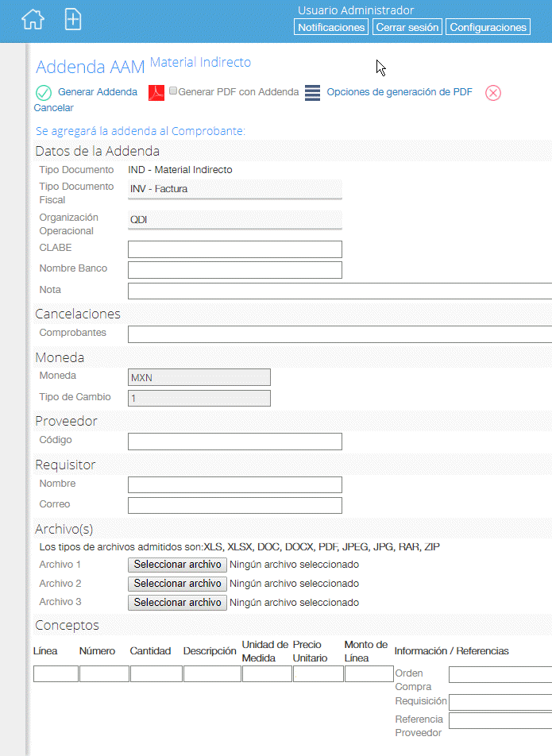Click the Cancelar link
Screen dimensions: 552x756
point(53,107)
